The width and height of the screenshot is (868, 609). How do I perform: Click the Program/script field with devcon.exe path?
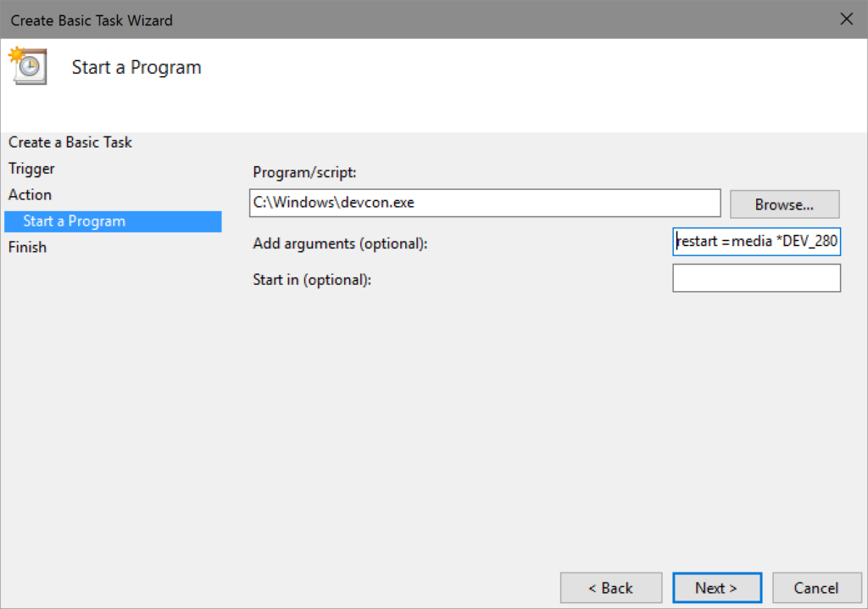[x=485, y=204]
